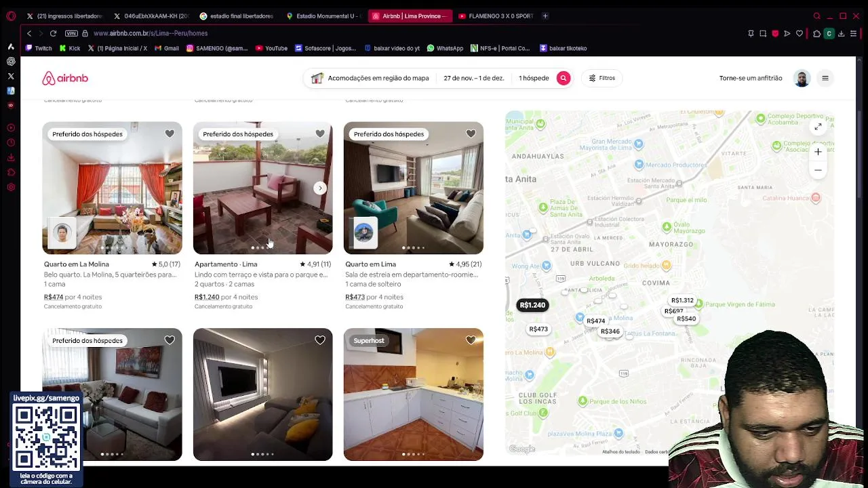Open the Gmail bookmark
The width and height of the screenshot is (868, 488).
(x=167, y=48)
